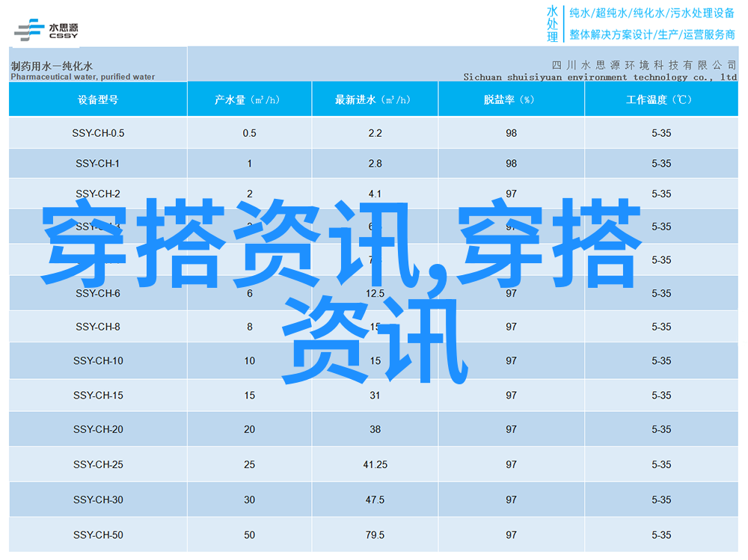Select the SSY-CH-0.5 model cell
Viewport: 748px width, 560px height.
[98, 133]
